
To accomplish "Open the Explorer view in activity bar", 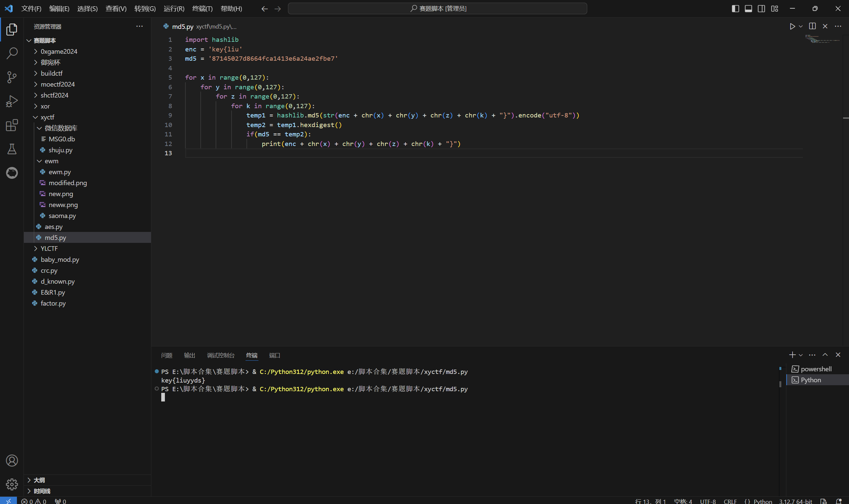I will 12,30.
